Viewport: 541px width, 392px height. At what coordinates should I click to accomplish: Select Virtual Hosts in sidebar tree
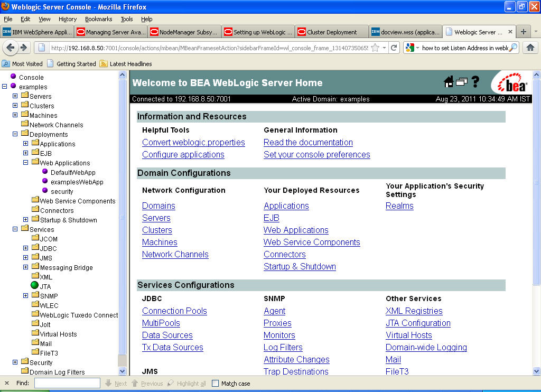58,334
